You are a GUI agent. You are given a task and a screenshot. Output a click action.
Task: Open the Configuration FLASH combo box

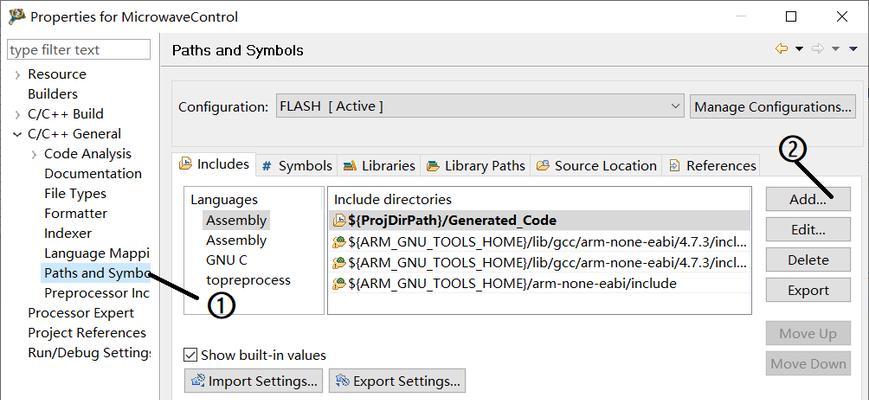pos(479,106)
